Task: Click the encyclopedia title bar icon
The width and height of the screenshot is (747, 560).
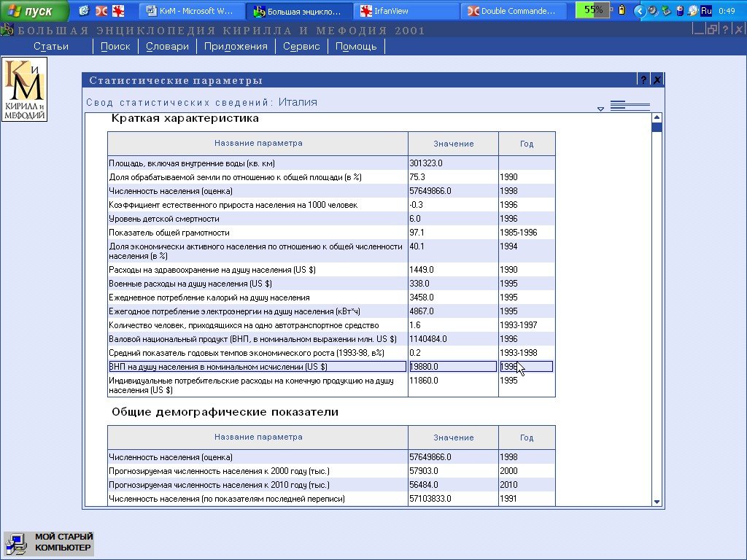Action: [x=7, y=30]
